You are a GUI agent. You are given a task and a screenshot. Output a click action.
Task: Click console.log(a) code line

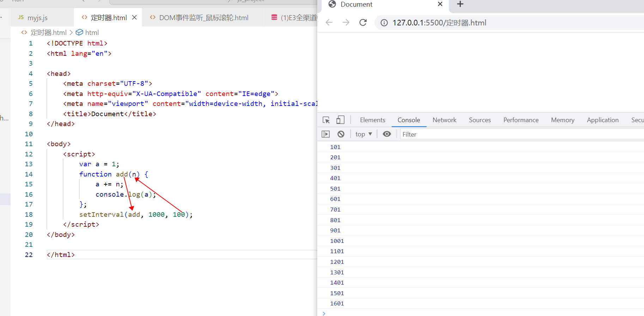point(126,194)
